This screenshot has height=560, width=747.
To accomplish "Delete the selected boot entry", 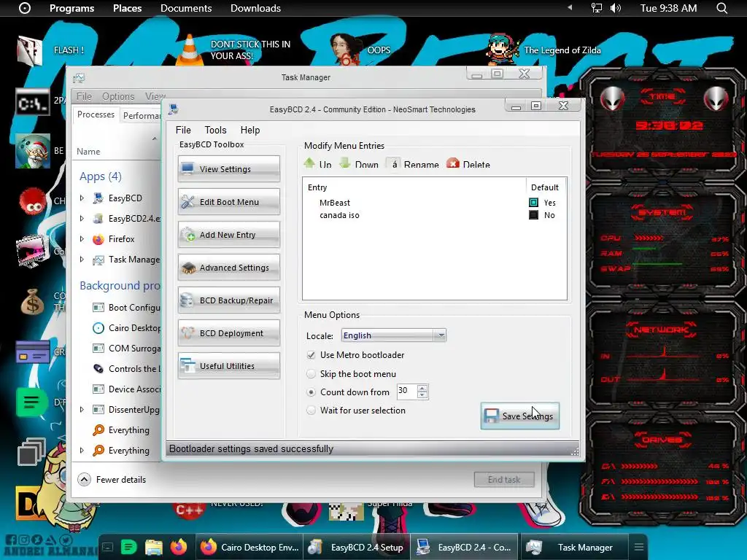I will tap(468, 164).
